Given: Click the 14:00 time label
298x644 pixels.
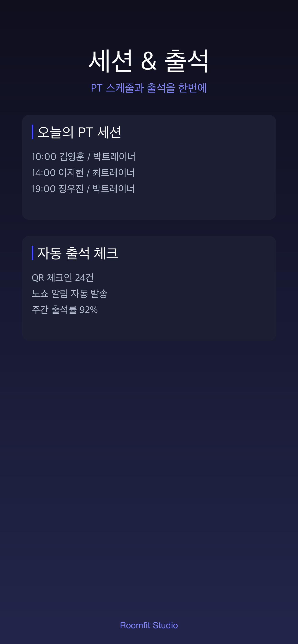Looking at the screenshot, I should click(44, 173).
